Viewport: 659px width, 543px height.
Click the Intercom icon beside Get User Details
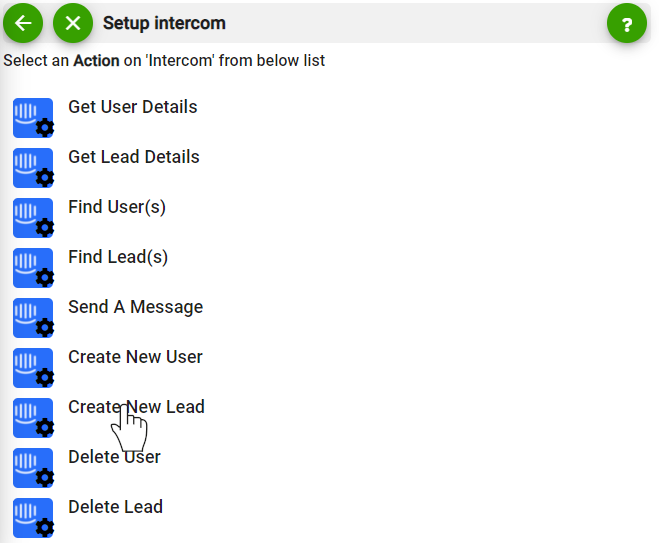[x=33, y=118]
